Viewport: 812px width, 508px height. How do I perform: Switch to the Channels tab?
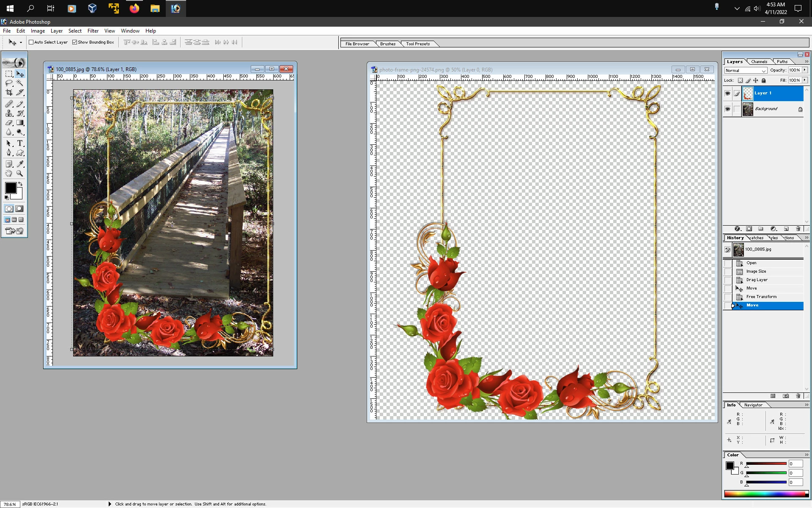pyautogui.click(x=759, y=62)
